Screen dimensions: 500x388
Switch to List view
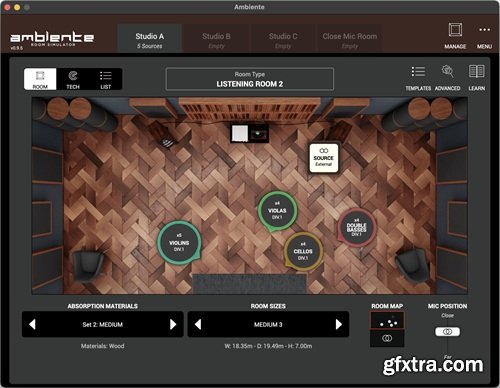coord(105,79)
